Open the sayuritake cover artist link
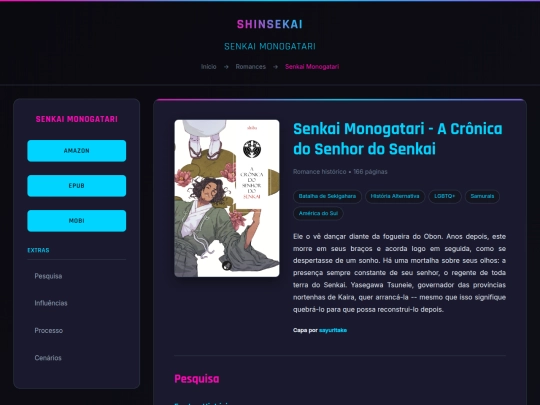 (333, 330)
